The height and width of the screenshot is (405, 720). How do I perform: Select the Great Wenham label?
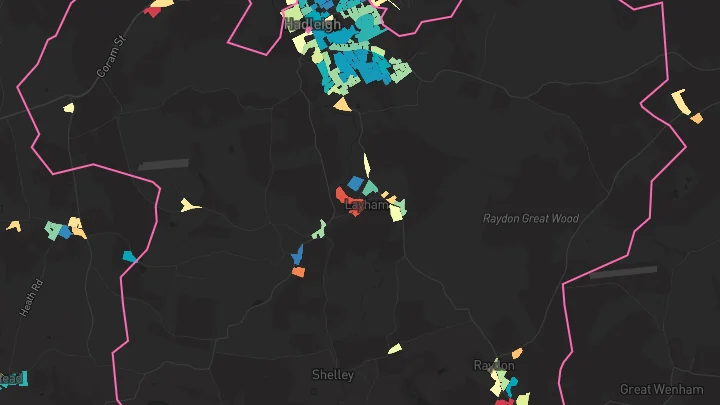pyautogui.click(x=662, y=389)
